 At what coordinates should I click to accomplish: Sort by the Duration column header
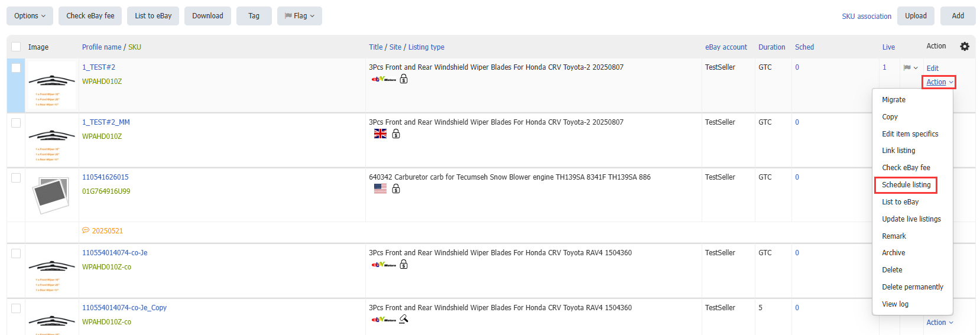(771, 47)
